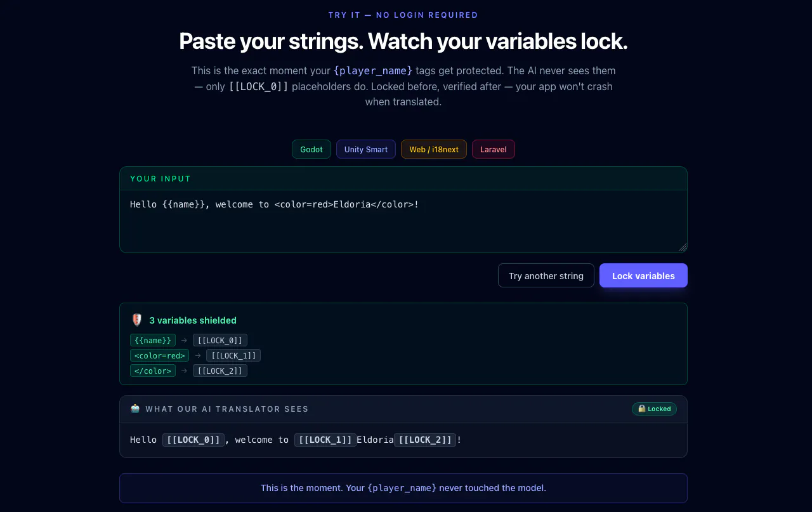Choose the Laravel preset chip
This screenshot has width=812, height=512.
click(494, 149)
